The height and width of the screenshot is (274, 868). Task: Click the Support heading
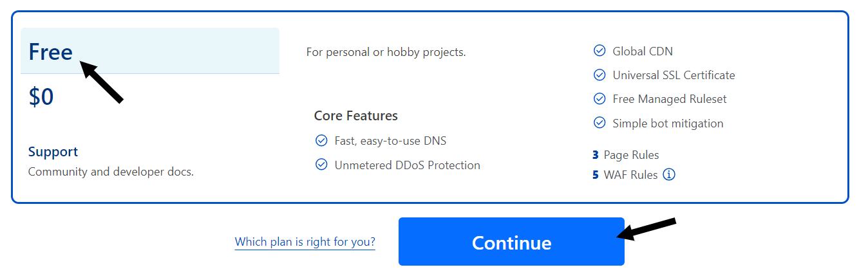pyautogui.click(x=53, y=152)
